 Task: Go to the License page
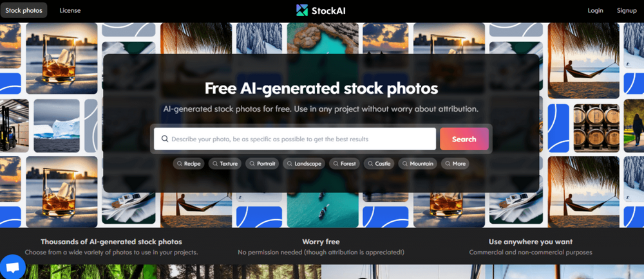pos(70,11)
